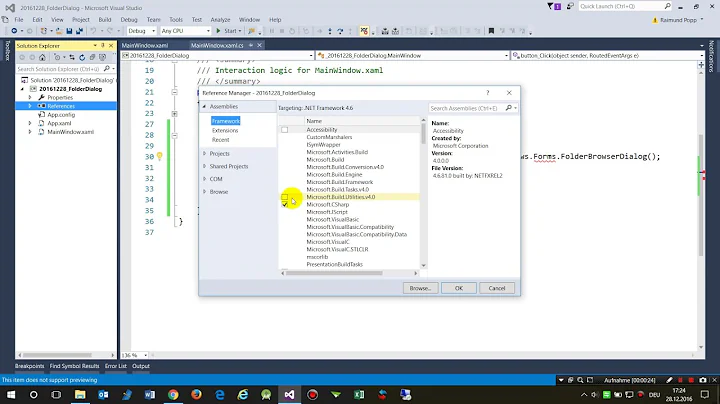This screenshot has width=720, height=404.
Task: Open the Analyze menu
Action: [x=220, y=20]
